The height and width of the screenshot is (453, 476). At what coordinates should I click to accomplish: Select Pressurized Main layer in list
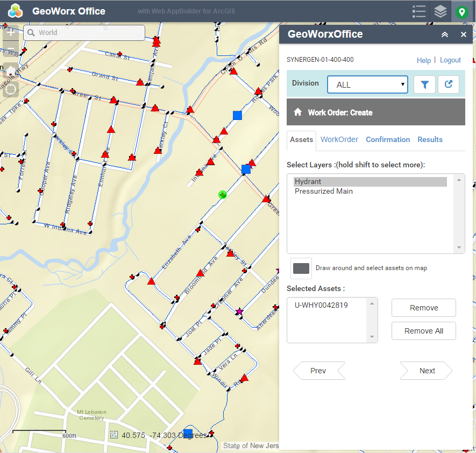pyautogui.click(x=324, y=191)
